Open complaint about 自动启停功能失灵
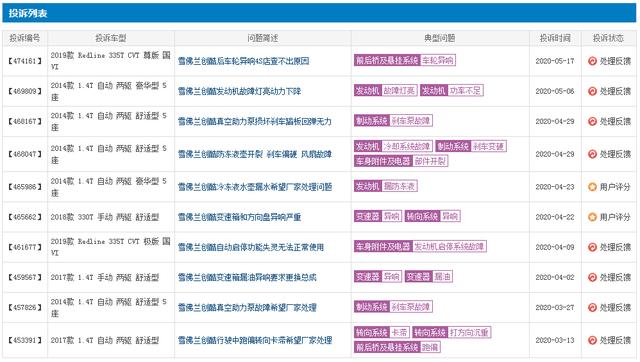640x362 pixels. click(251, 247)
